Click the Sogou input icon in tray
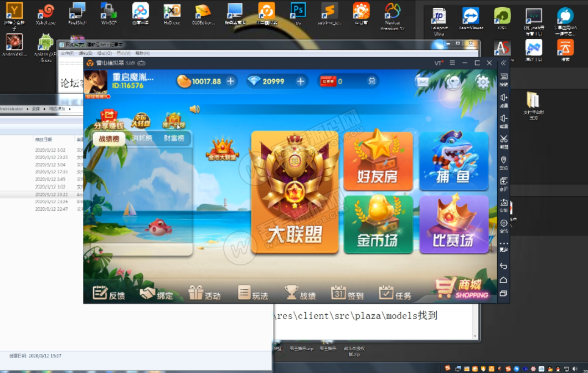Screen dimensions: 588x373 (x=447, y=368)
